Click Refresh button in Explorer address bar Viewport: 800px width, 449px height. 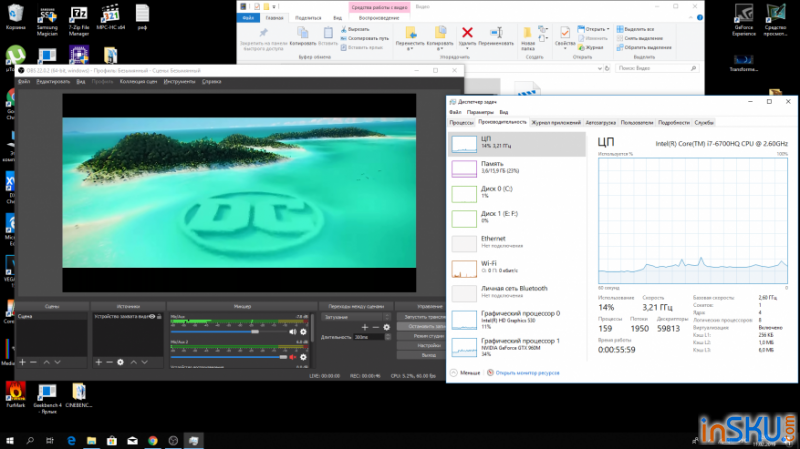(x=607, y=68)
